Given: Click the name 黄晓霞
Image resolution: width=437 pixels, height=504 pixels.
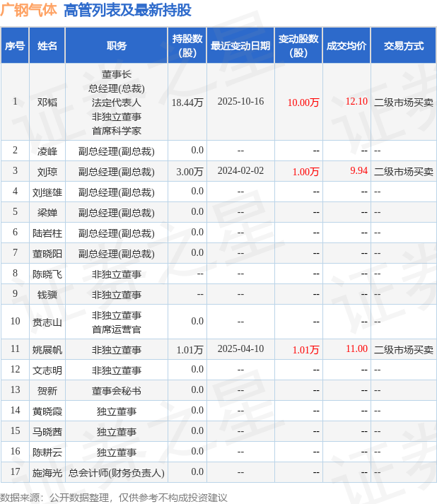Looking at the screenshot, I should coord(47,411).
